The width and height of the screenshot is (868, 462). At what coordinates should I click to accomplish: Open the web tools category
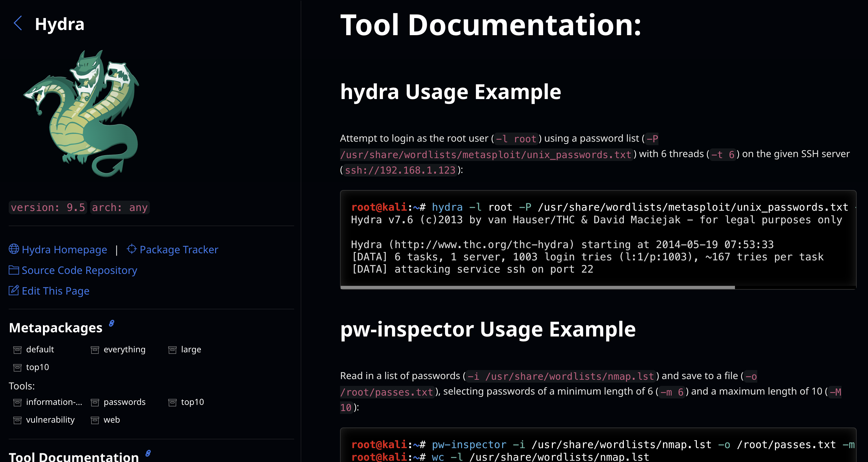pos(111,420)
